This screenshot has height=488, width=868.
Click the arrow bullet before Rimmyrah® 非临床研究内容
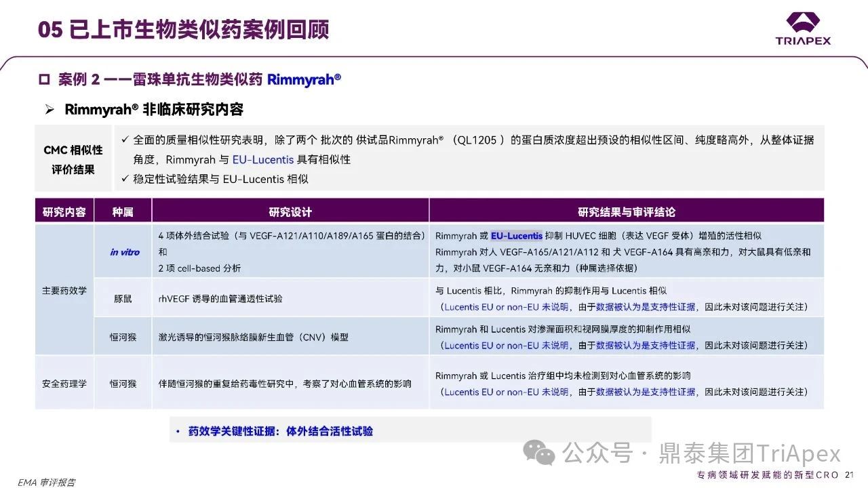click(x=50, y=110)
